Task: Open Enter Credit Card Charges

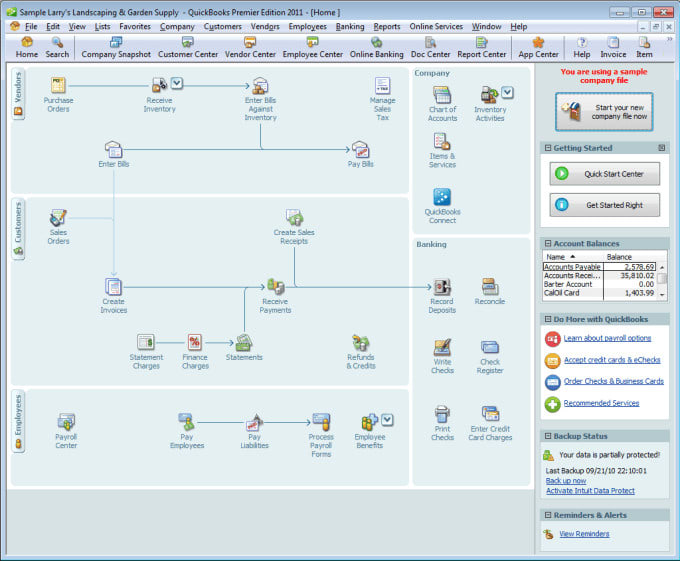Action: coord(490,414)
